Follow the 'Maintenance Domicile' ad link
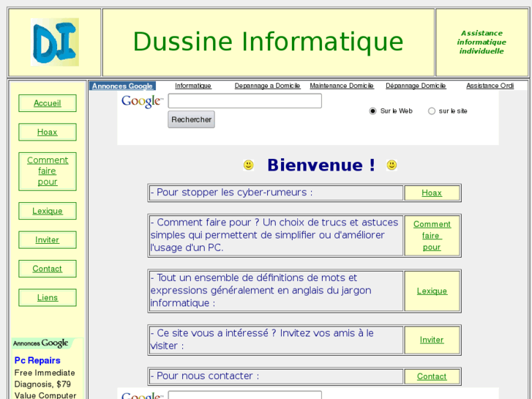The height and width of the screenshot is (399, 532). pyautogui.click(x=342, y=86)
